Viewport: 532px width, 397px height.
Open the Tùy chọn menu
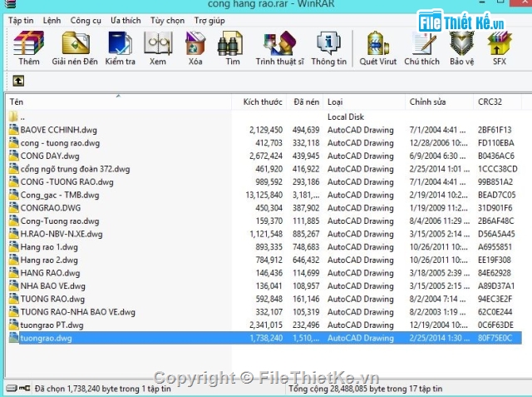coord(167,21)
